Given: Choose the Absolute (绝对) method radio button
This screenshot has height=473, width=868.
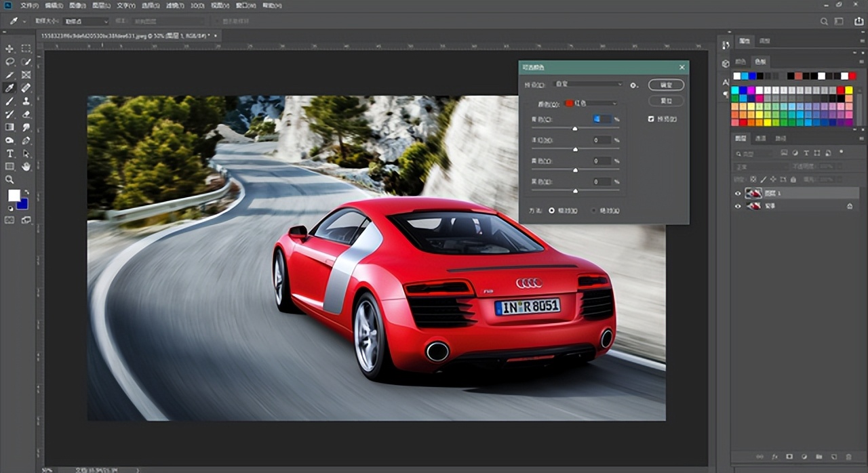Looking at the screenshot, I should point(593,211).
